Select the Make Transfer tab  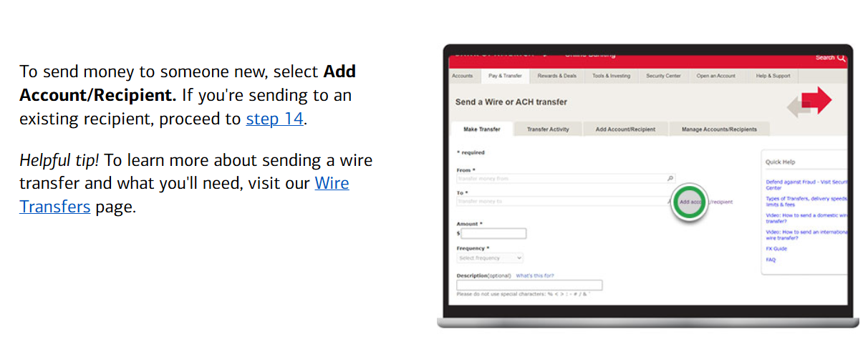[481, 129]
